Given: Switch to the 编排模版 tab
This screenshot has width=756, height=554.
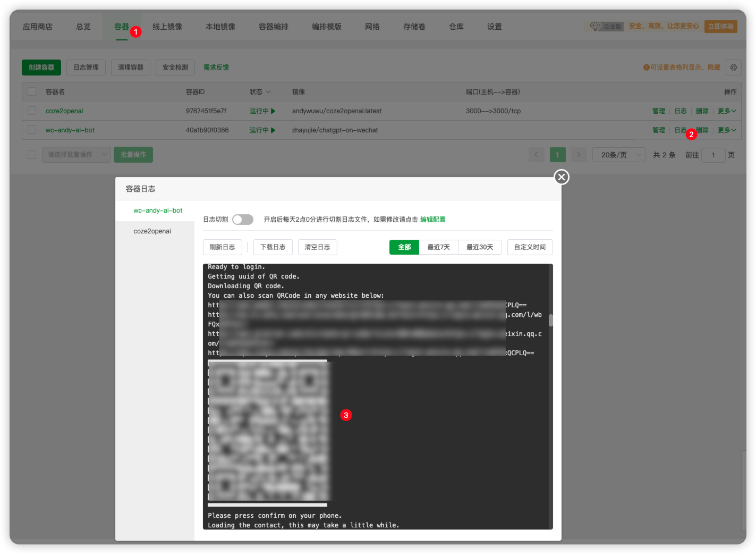Looking at the screenshot, I should [327, 27].
